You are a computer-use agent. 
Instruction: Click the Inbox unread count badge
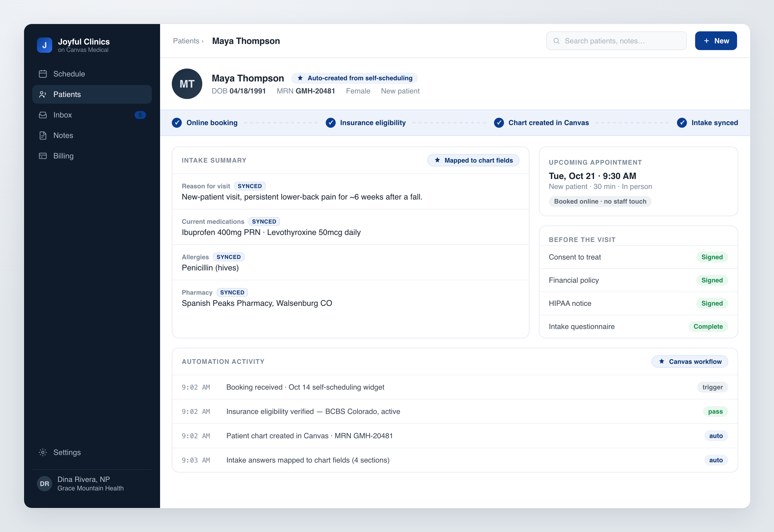pyautogui.click(x=140, y=115)
